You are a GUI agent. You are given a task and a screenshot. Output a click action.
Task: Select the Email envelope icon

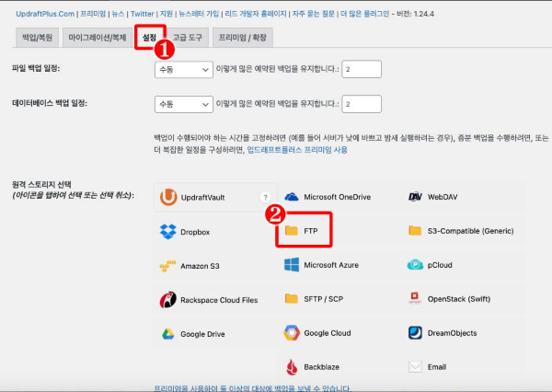click(415, 366)
